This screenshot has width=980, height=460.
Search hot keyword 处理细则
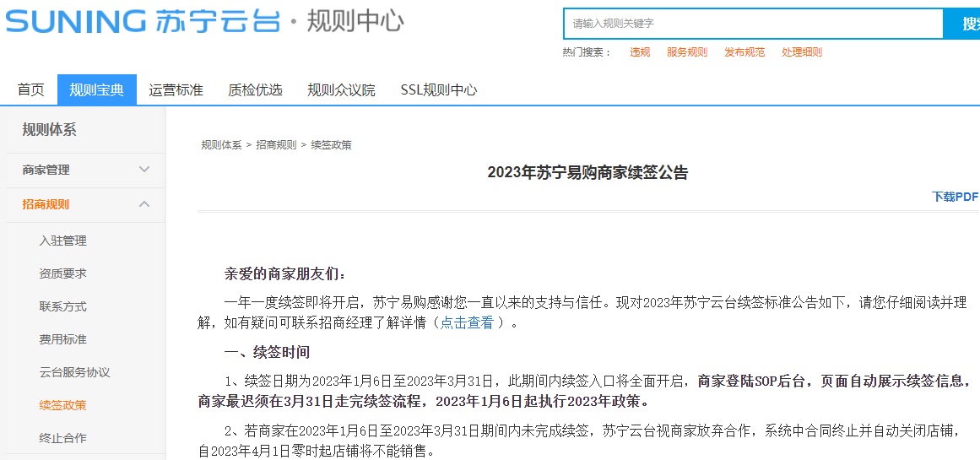[802, 52]
